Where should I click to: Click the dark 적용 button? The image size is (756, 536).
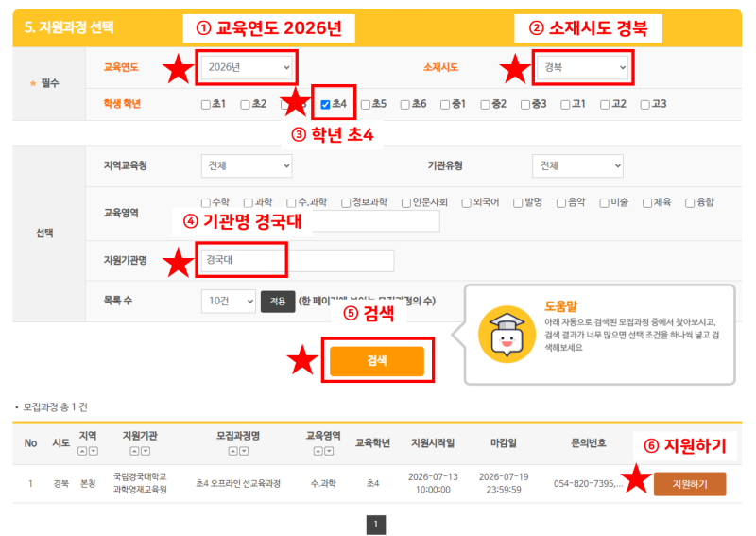(x=278, y=302)
